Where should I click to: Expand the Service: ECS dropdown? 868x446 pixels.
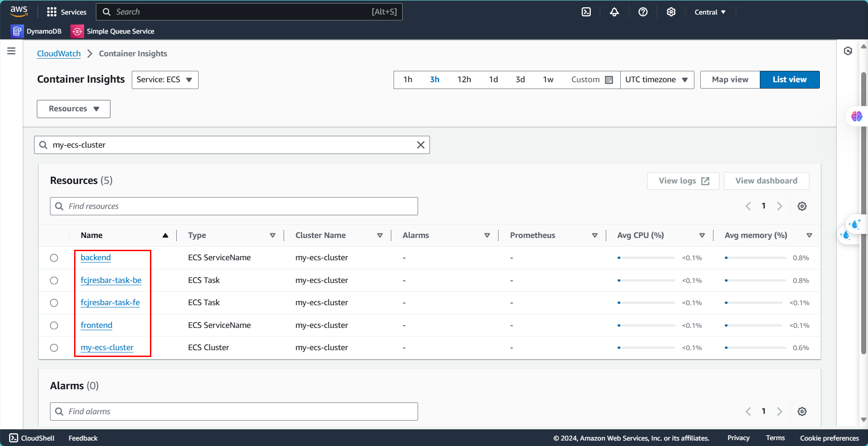coord(165,80)
